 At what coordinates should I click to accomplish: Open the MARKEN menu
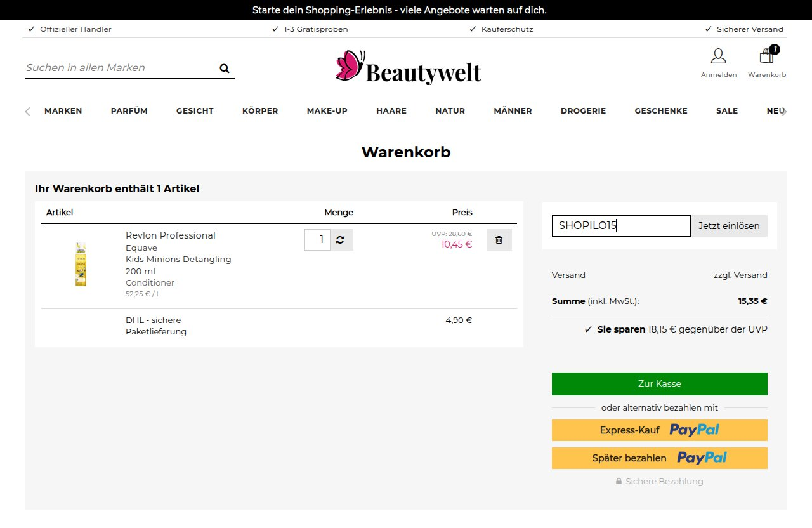pos(63,111)
